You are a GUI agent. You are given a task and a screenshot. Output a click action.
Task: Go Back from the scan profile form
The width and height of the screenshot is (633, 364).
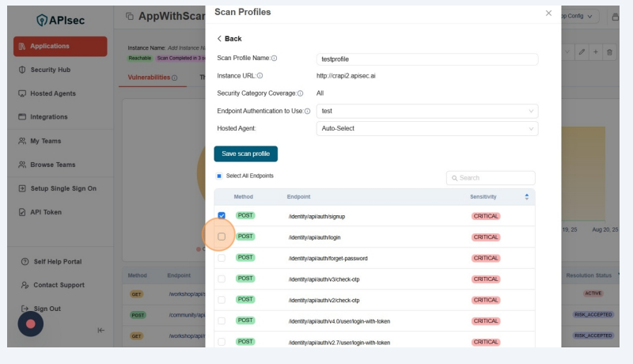click(229, 39)
